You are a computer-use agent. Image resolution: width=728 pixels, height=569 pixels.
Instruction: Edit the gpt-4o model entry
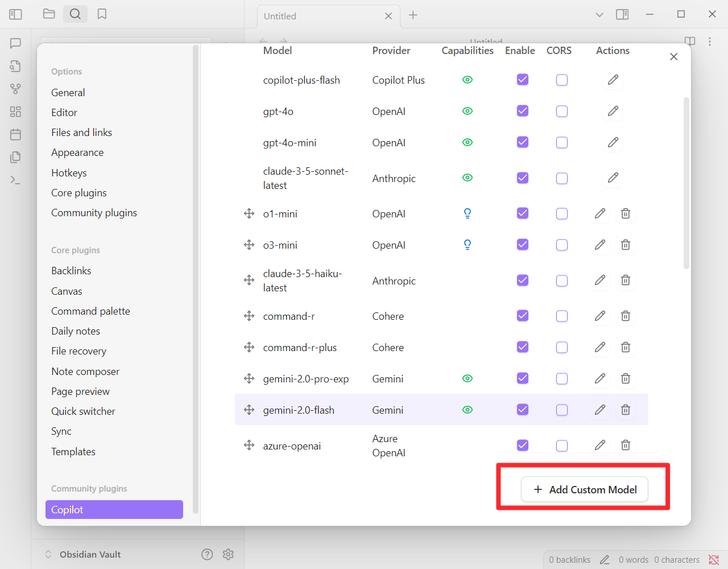point(613,112)
